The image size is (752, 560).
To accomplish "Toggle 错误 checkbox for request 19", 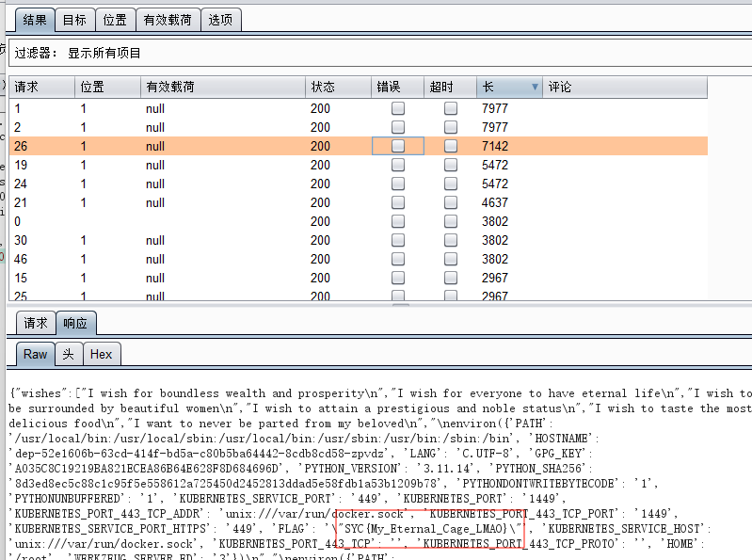I will tap(398, 165).
